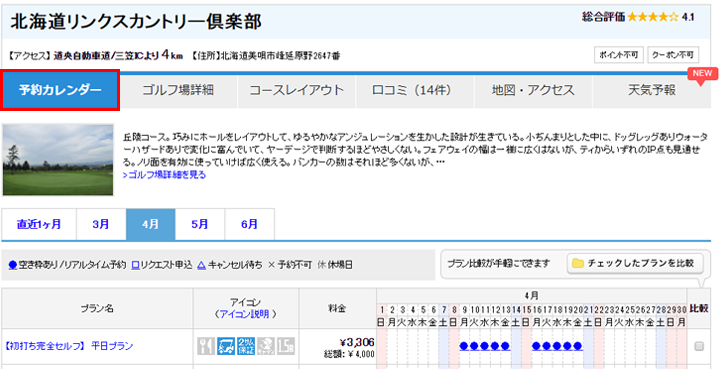The image size is (720, 369).
Task: Select the 4月 month tab
Action: click(x=151, y=224)
